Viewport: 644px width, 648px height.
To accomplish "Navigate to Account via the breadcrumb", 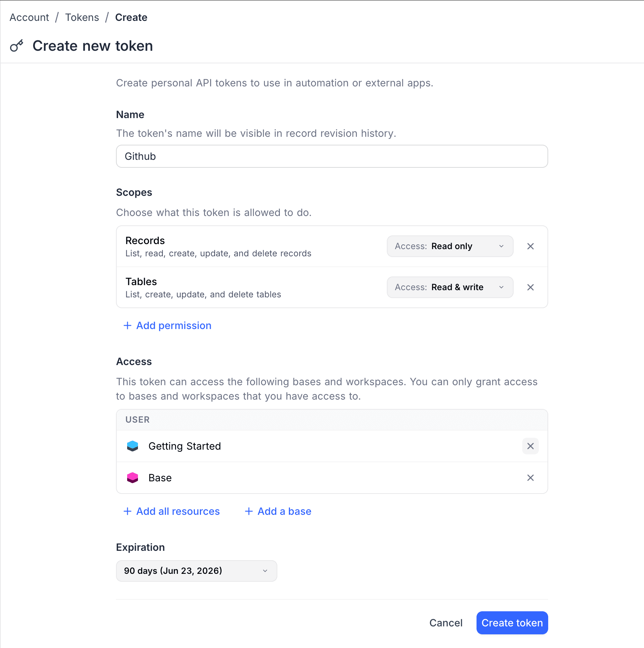I will point(29,17).
